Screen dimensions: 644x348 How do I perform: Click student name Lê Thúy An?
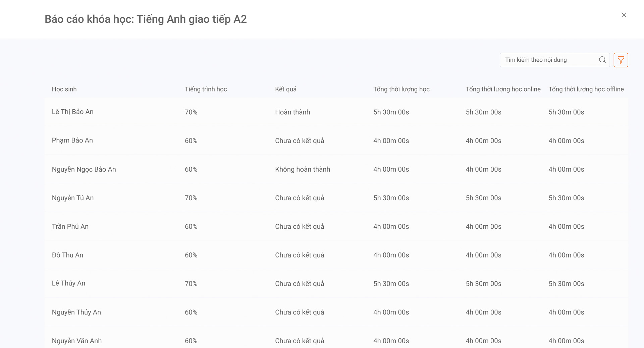click(x=68, y=283)
